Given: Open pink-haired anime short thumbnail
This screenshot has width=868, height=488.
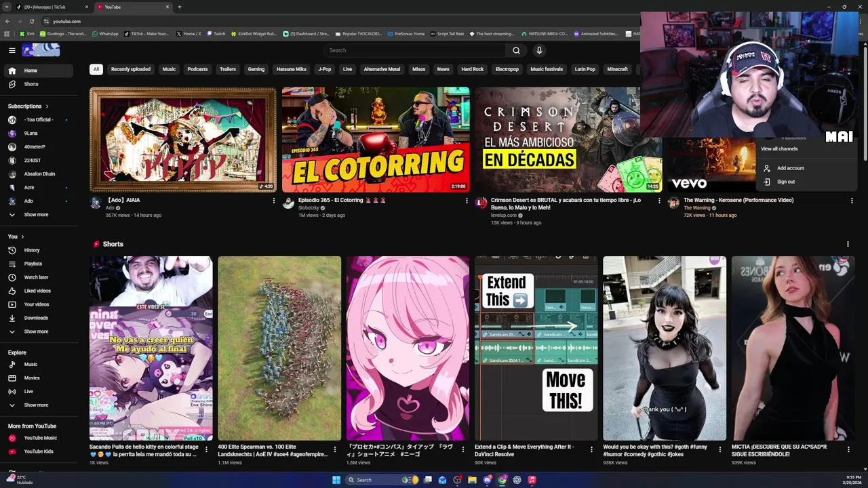Looking at the screenshot, I should point(408,348).
